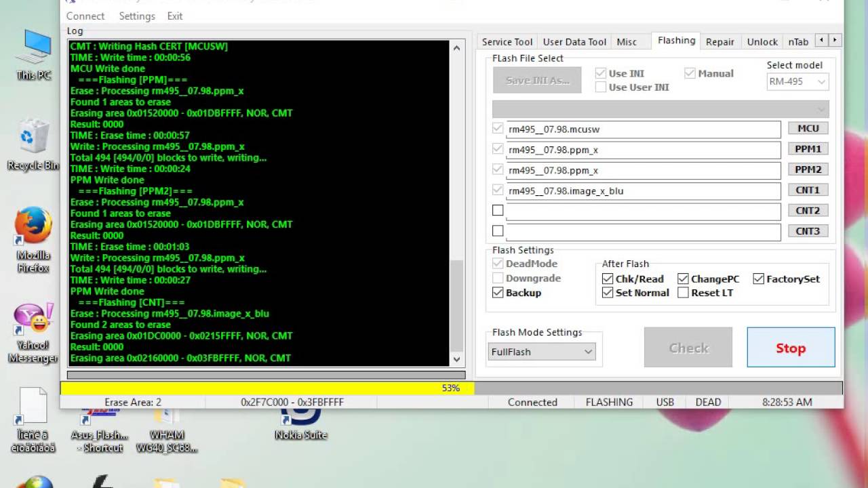The image size is (868, 488).
Task: Click the CNT1 file button
Action: point(808,190)
